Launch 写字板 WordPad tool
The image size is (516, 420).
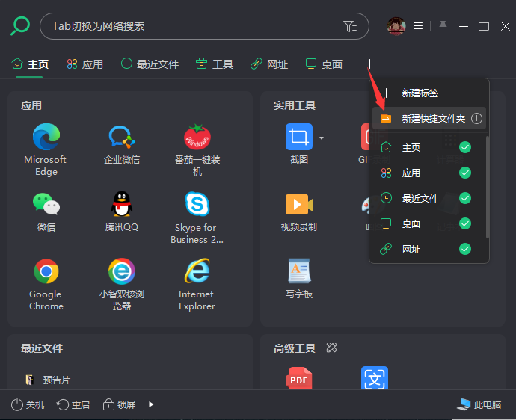(x=299, y=271)
